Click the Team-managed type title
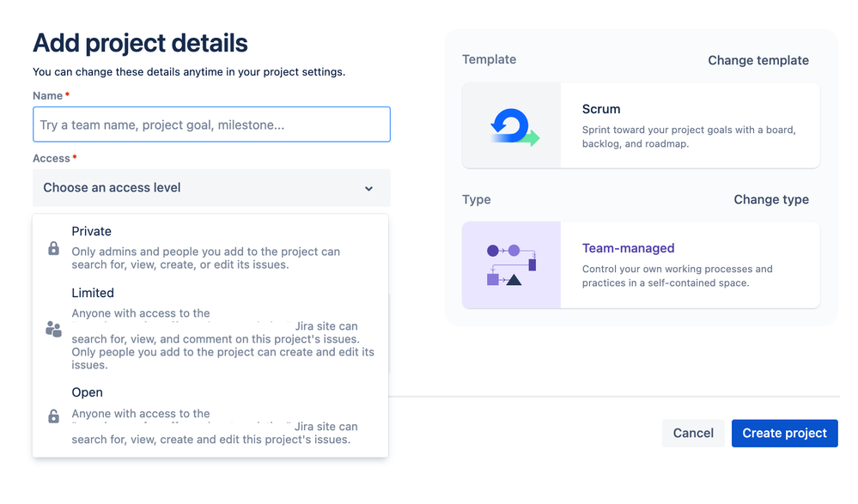 point(628,248)
